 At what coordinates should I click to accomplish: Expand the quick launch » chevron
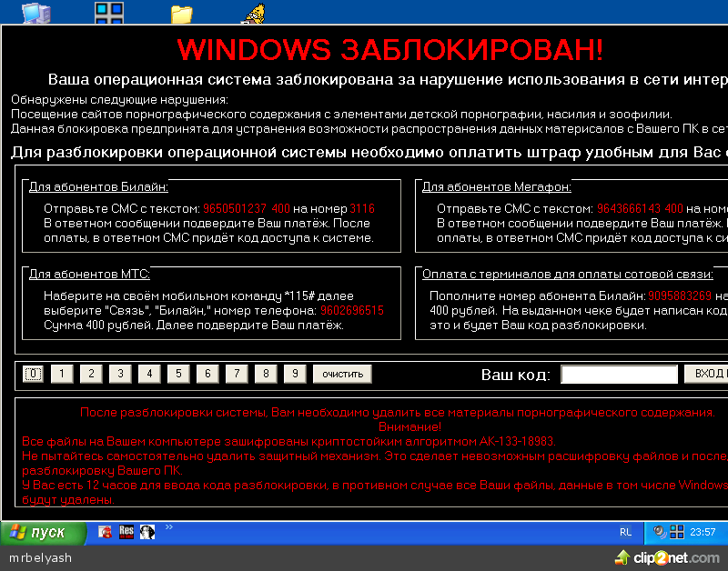169,526
